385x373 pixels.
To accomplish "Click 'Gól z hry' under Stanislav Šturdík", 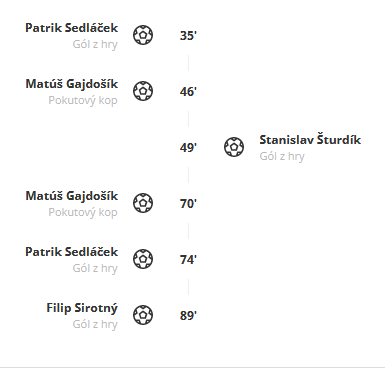I will click(x=282, y=156).
